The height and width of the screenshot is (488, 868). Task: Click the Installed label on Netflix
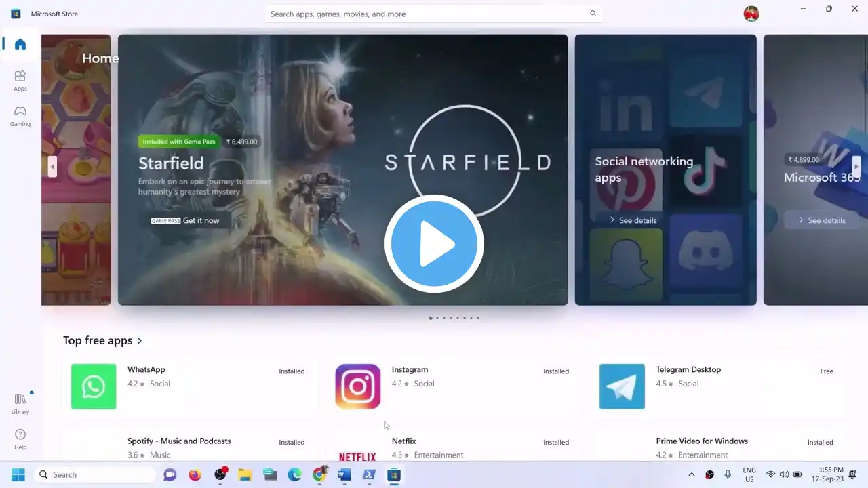[556, 443]
